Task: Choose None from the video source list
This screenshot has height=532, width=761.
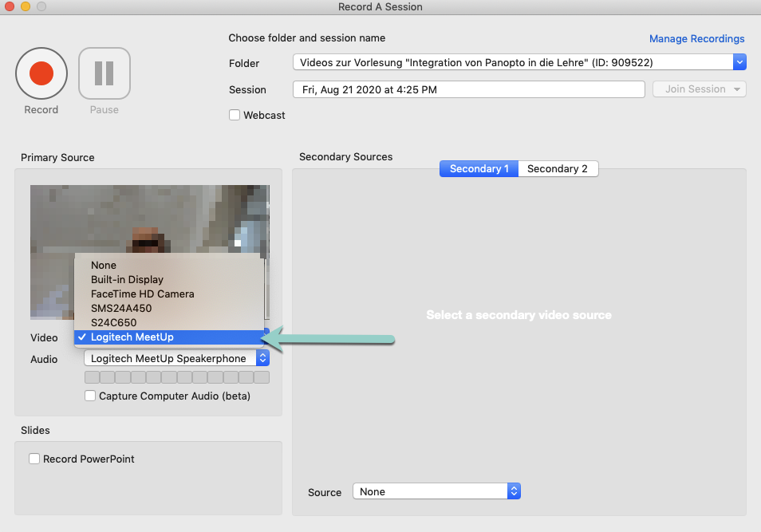Action: click(104, 266)
